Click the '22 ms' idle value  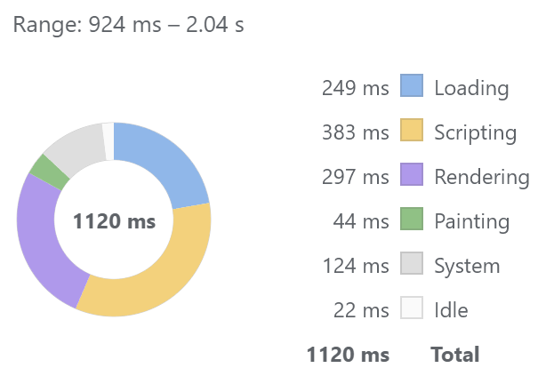click(x=361, y=310)
